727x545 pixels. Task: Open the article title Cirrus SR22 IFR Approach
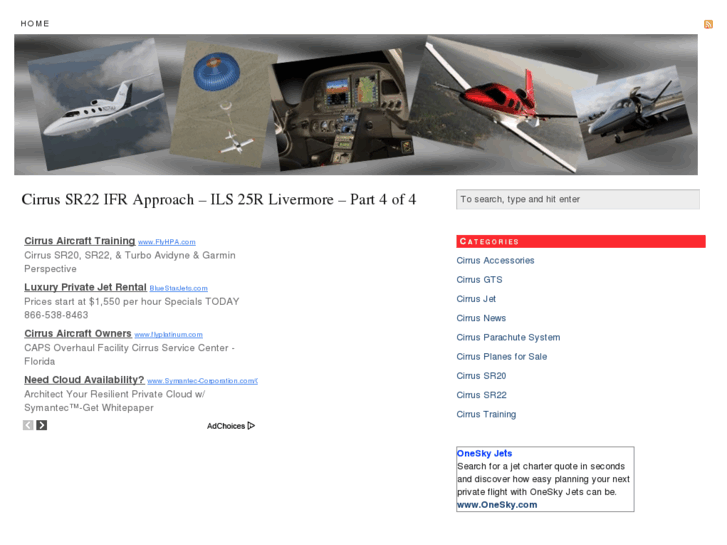tap(219, 199)
